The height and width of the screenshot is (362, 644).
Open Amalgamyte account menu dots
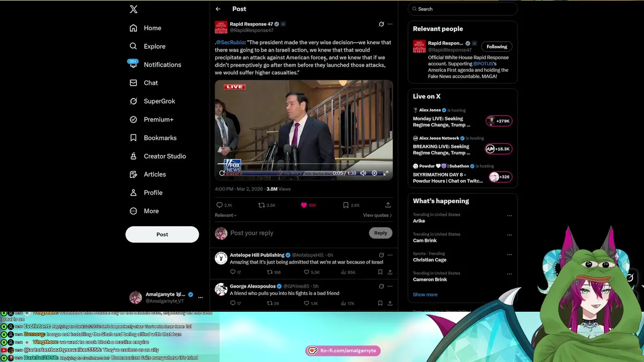[x=200, y=298]
